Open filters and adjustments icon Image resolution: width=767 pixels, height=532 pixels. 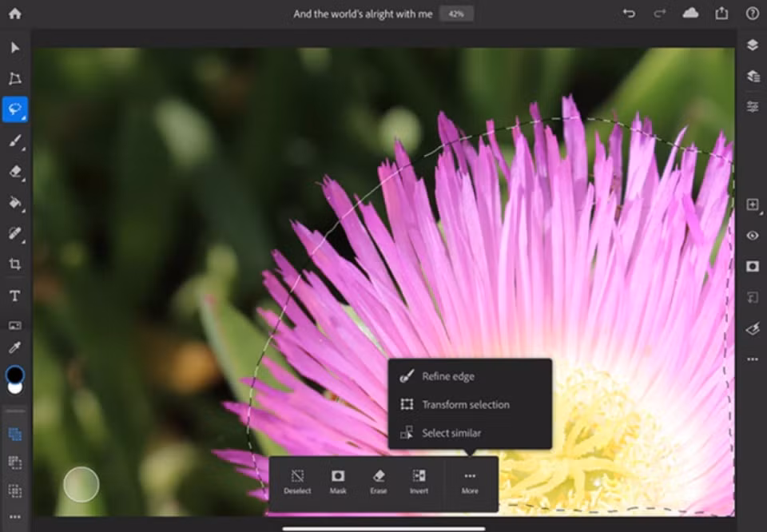(753, 329)
